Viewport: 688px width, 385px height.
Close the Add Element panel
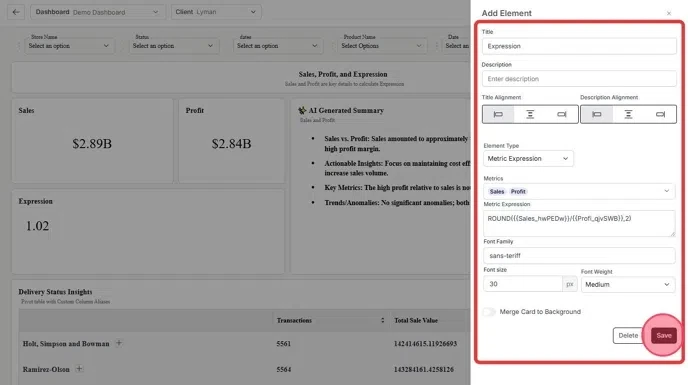click(x=669, y=13)
